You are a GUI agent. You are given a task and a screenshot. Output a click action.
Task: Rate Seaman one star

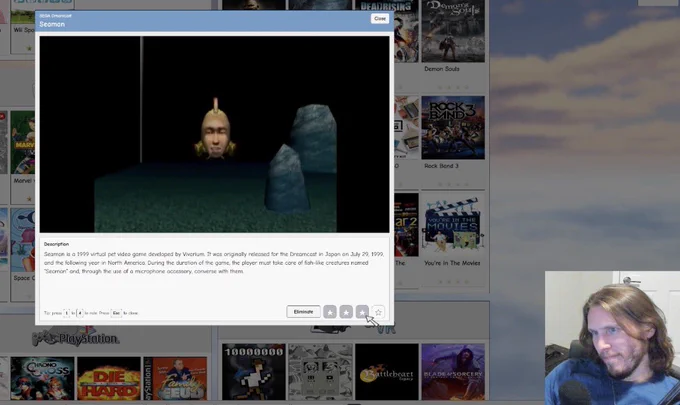point(330,312)
